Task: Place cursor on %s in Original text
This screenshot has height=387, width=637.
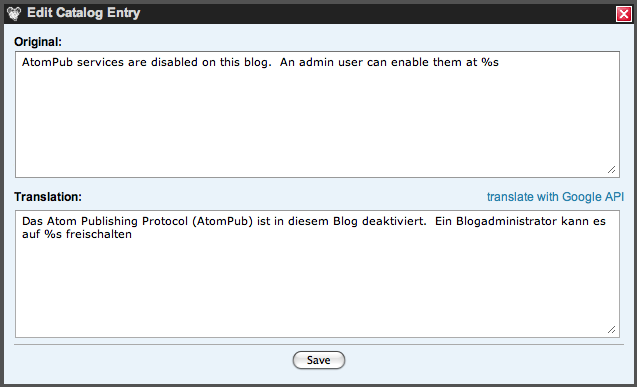Action: 490,62
